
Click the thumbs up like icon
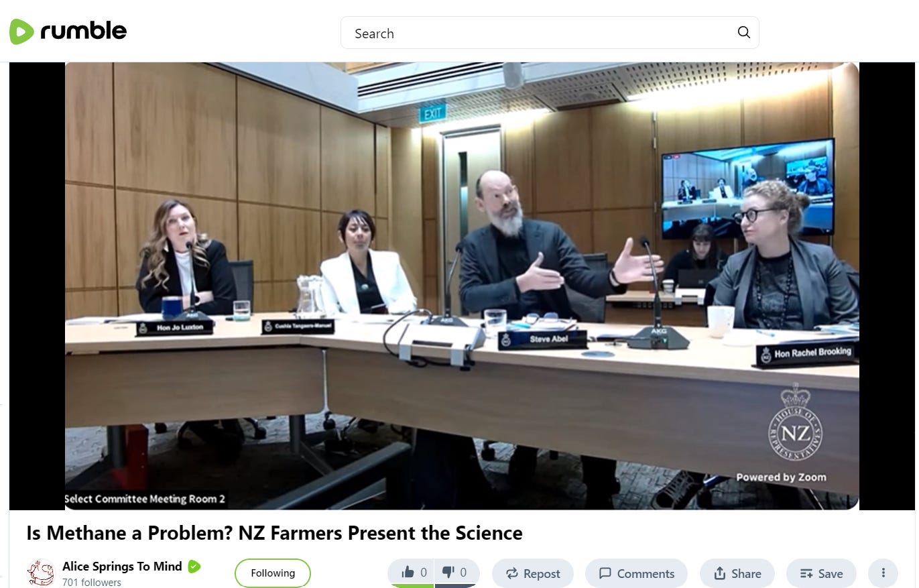tap(408, 572)
